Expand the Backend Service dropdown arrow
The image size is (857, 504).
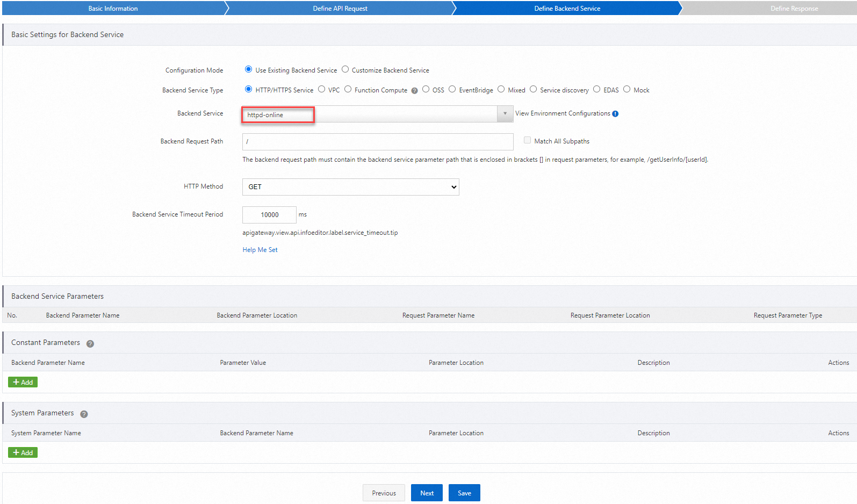click(x=505, y=114)
